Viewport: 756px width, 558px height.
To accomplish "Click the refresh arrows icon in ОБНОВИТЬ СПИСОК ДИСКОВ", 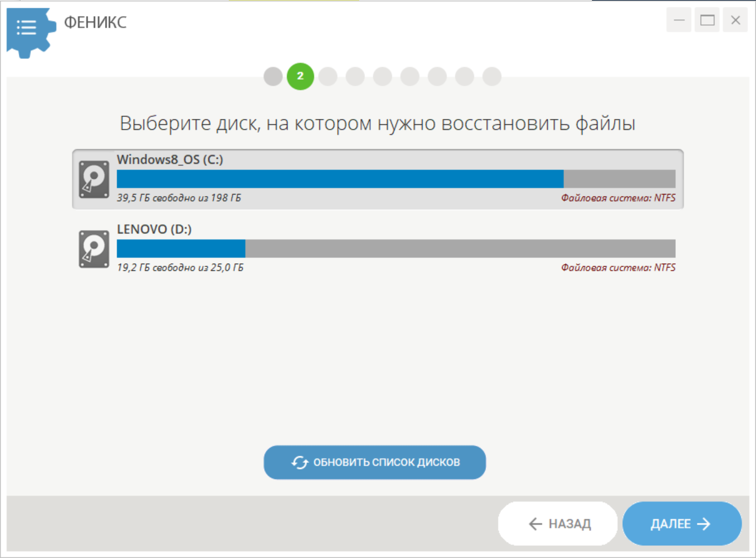I will point(300,462).
